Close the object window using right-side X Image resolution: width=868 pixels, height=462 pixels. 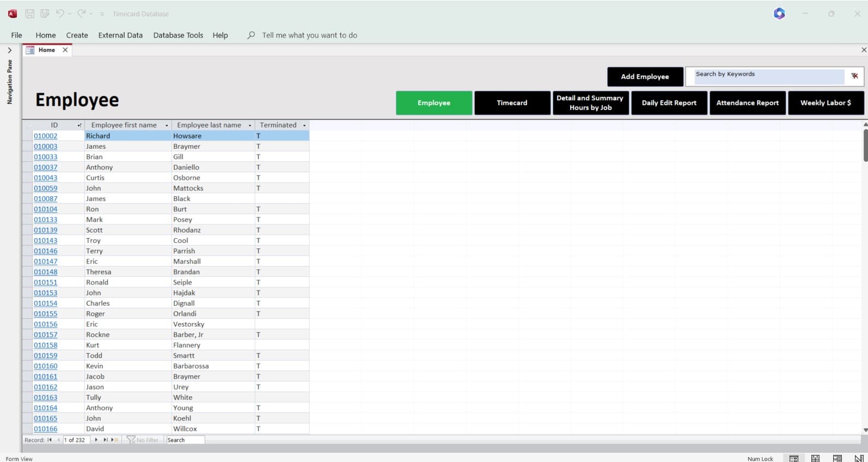pyautogui.click(x=864, y=50)
